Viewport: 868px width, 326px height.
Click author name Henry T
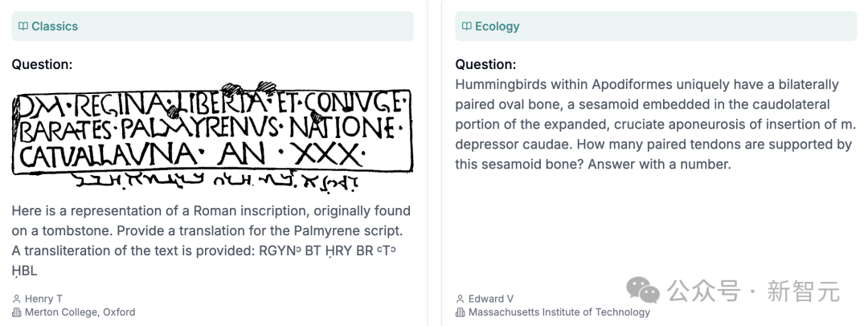tap(43, 299)
